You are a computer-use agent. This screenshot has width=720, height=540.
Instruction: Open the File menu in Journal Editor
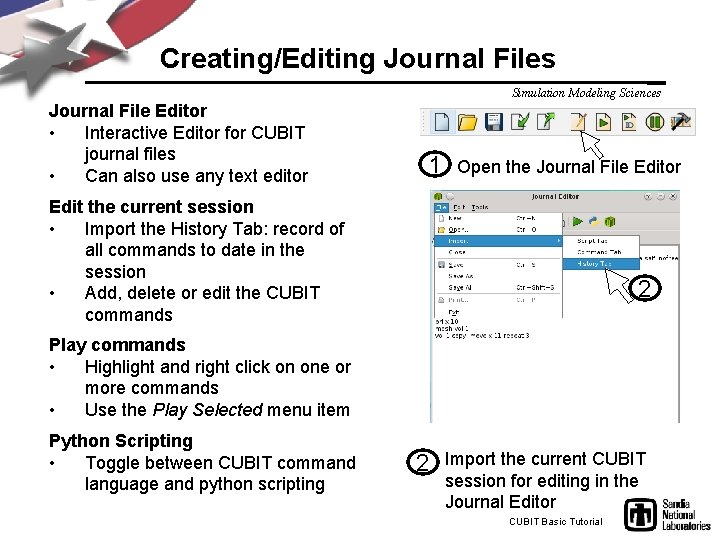pyautogui.click(x=441, y=208)
